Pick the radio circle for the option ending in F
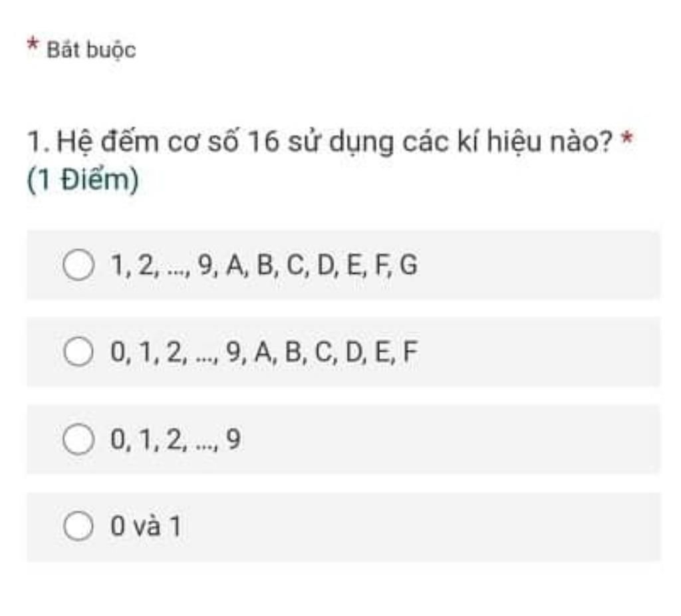The width and height of the screenshot is (681, 616). [78, 351]
